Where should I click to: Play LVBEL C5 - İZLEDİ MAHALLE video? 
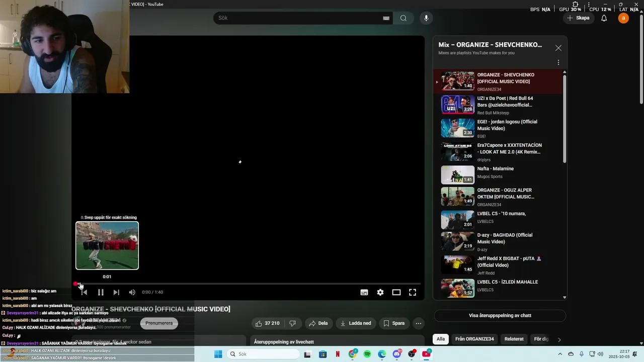pos(498,288)
